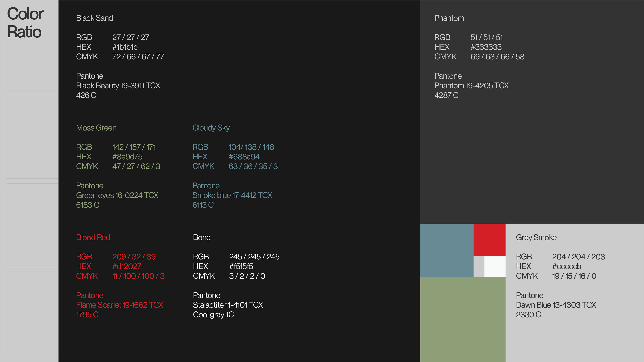The width and height of the screenshot is (644, 362).
Task: Click Pantone code '4287 C'
Action: tap(446, 95)
